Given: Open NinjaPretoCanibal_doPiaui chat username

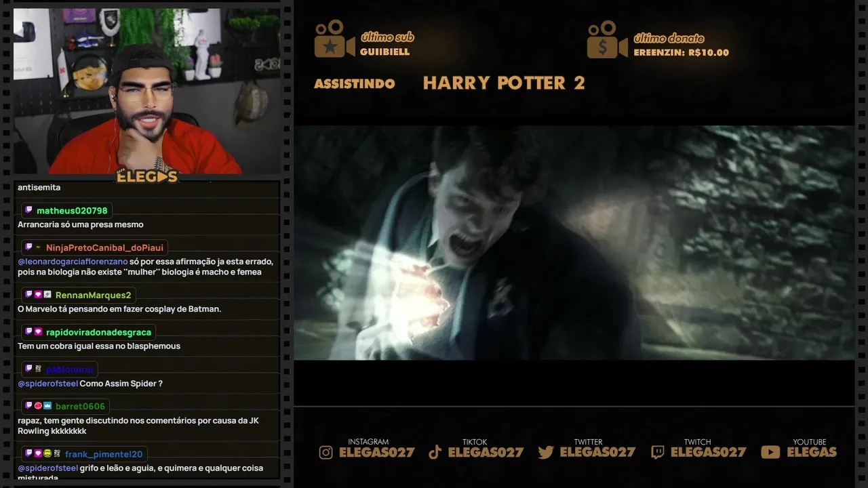Looking at the screenshot, I should [x=104, y=248].
